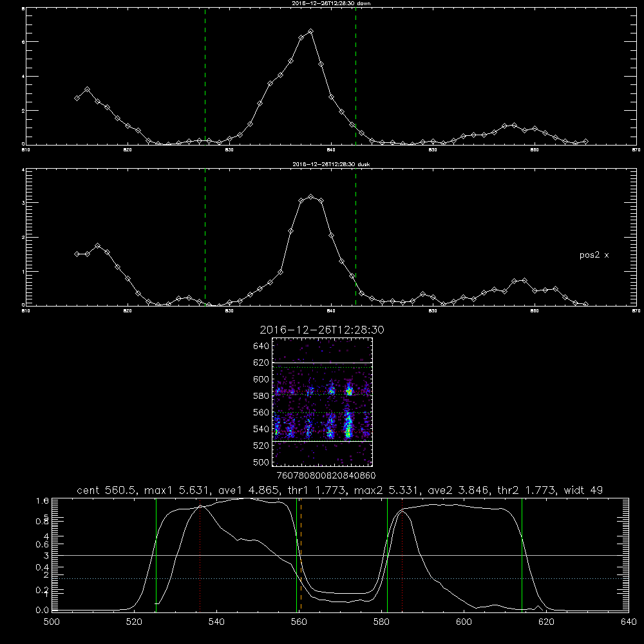Click the 640 y-axis label of heatmap
Screen dimensions: 644x644
click(261, 346)
